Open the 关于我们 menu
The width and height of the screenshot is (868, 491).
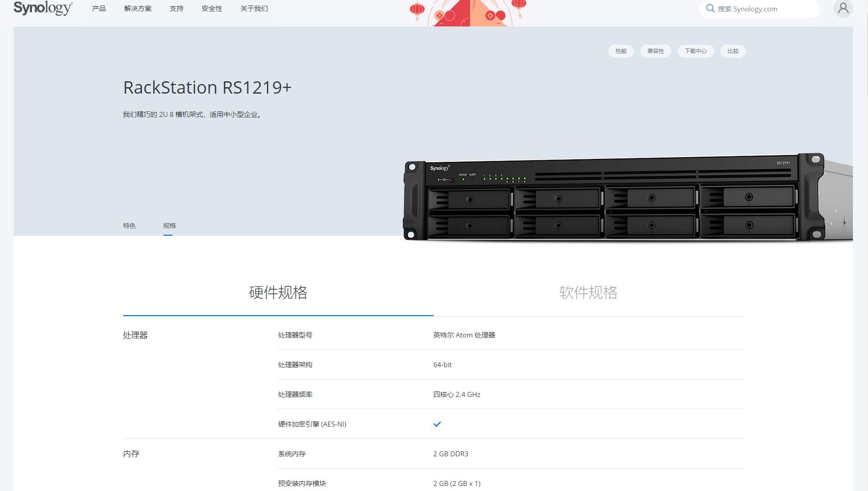point(254,9)
